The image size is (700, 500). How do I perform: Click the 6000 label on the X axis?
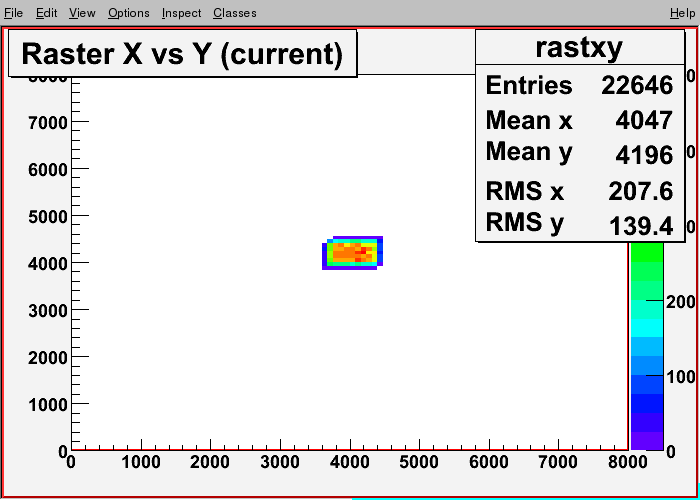[489, 462]
